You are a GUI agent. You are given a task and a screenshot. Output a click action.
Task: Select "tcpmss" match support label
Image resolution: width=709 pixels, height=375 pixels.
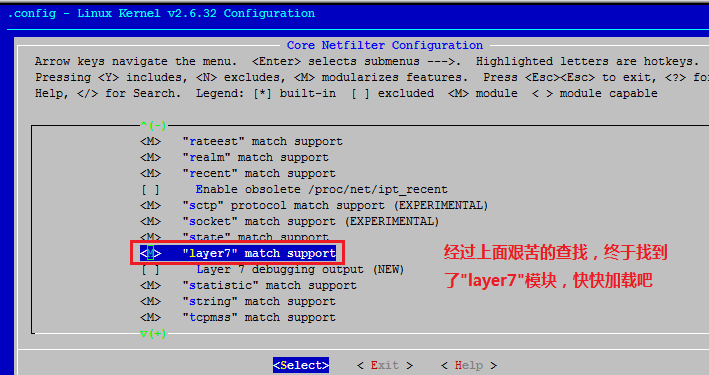tap(259, 318)
